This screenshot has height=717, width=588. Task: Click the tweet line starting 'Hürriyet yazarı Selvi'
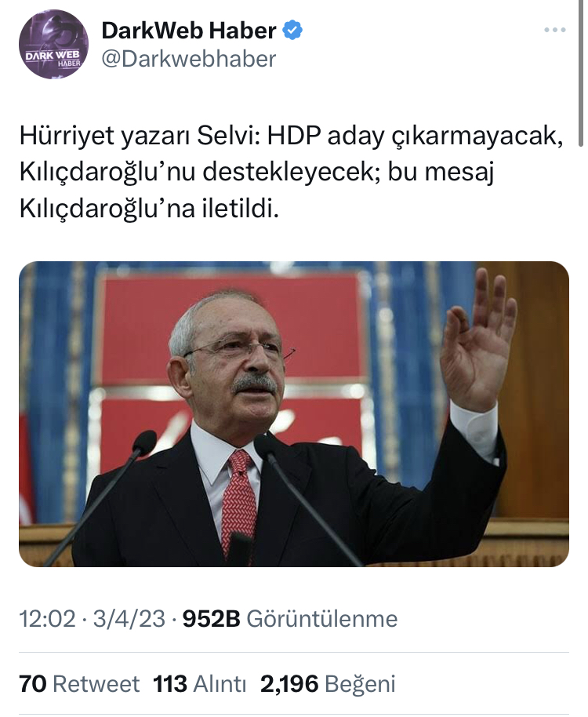click(x=291, y=136)
